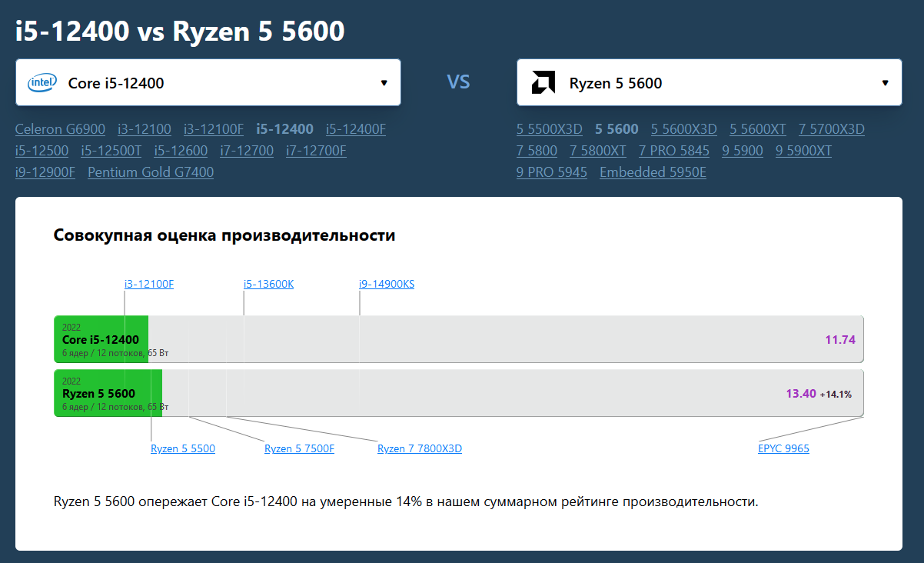Click the 13.40 score value

point(800,393)
